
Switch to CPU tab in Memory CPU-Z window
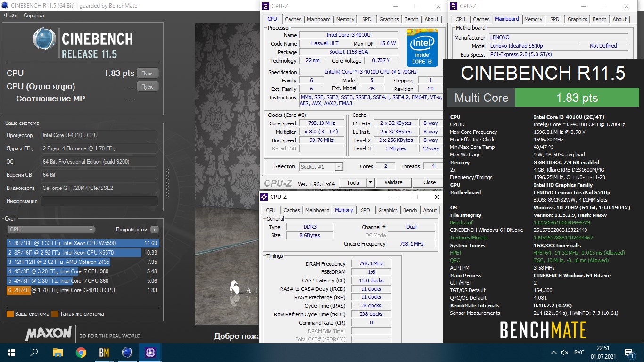(271, 210)
